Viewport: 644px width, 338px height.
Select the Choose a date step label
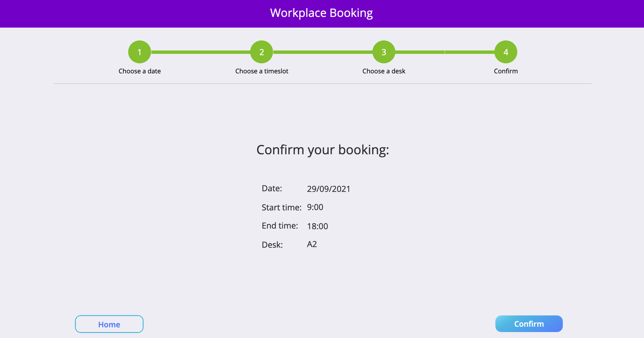(x=140, y=71)
